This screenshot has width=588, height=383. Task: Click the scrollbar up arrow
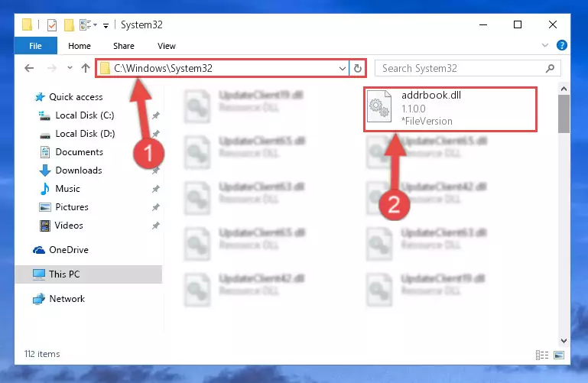pyautogui.click(x=564, y=89)
